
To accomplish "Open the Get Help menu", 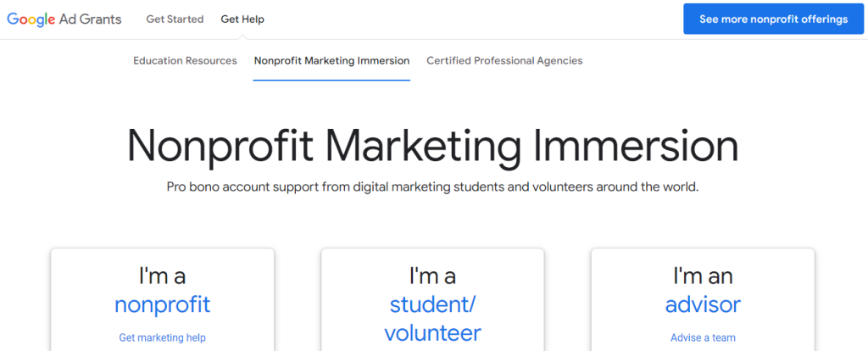I will point(242,19).
